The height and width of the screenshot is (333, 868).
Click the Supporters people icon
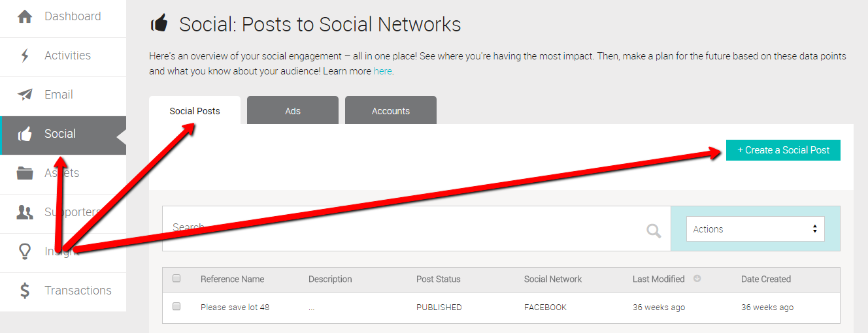tap(25, 212)
